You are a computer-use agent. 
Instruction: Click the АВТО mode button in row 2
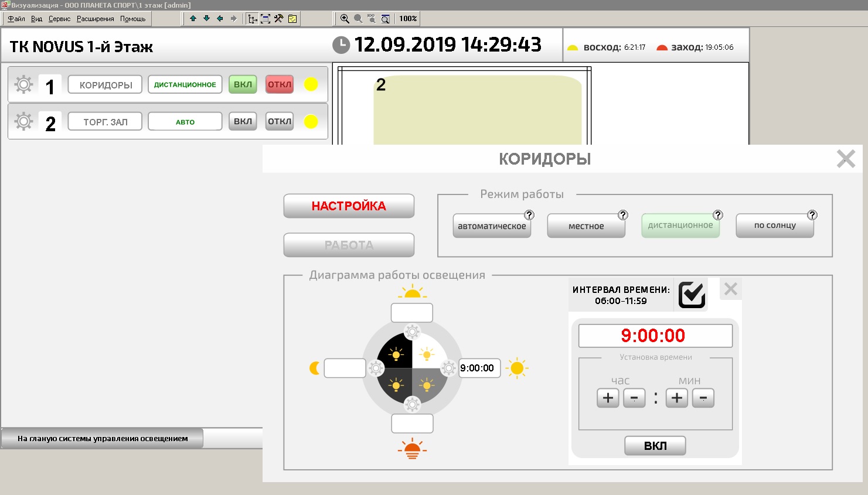click(x=185, y=121)
